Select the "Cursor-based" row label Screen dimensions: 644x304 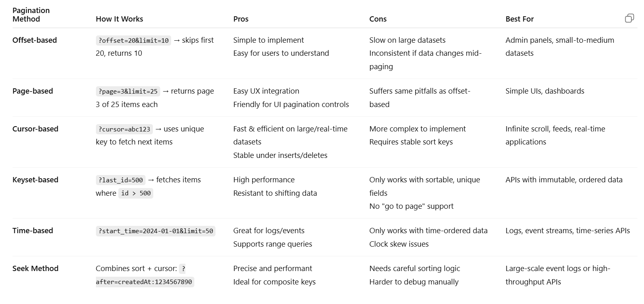[35, 129]
